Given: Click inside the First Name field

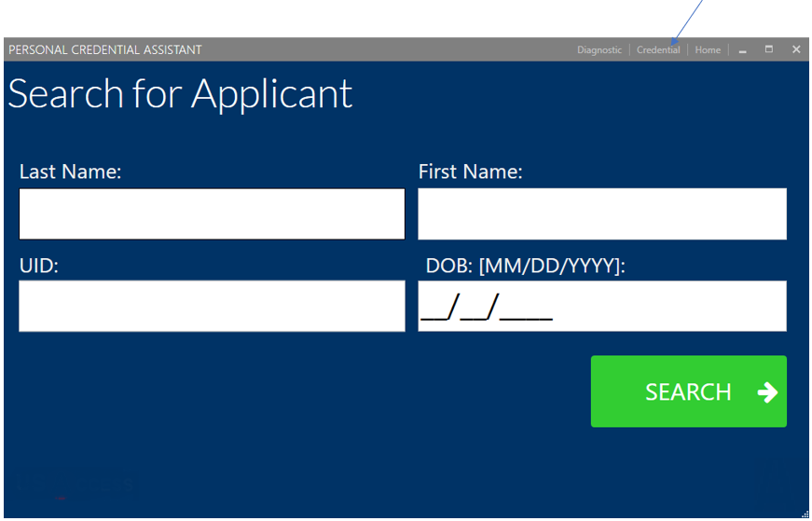Looking at the screenshot, I should (601, 214).
